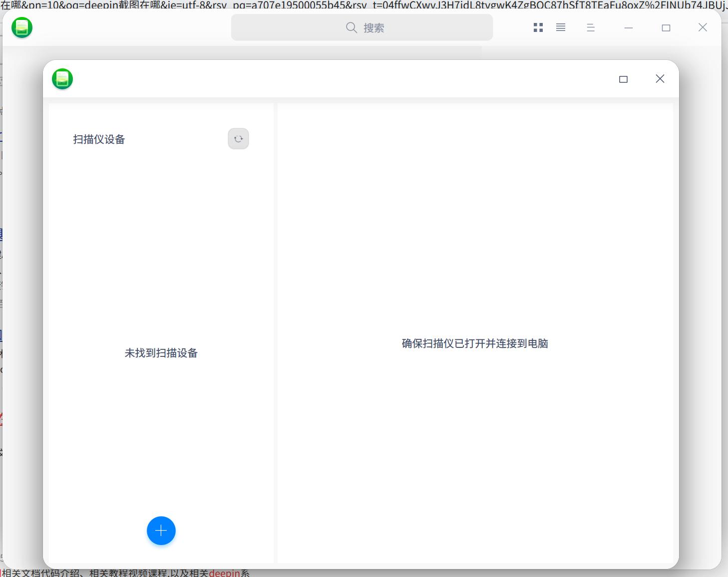Close the background window
This screenshot has height=577, width=728.
tap(703, 27)
